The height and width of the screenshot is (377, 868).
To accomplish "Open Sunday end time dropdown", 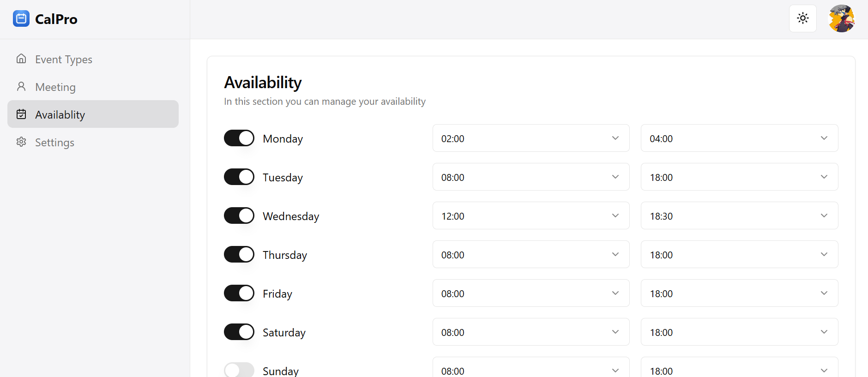I will [739, 367].
